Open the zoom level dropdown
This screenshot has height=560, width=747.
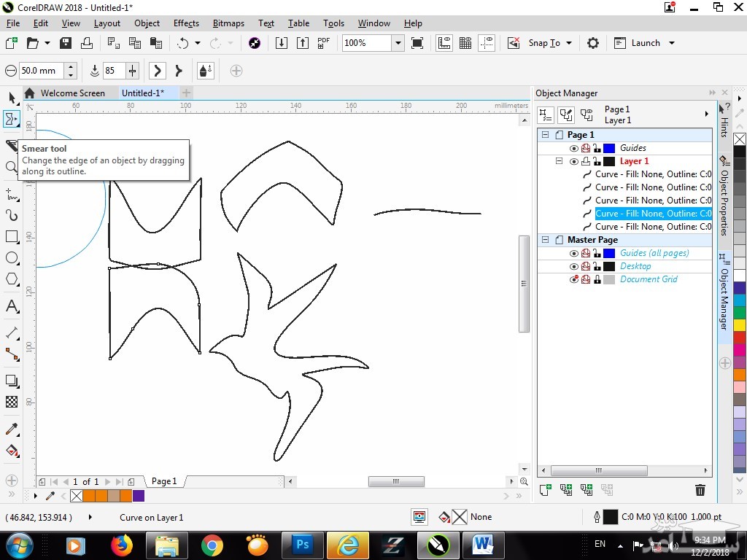click(x=398, y=43)
